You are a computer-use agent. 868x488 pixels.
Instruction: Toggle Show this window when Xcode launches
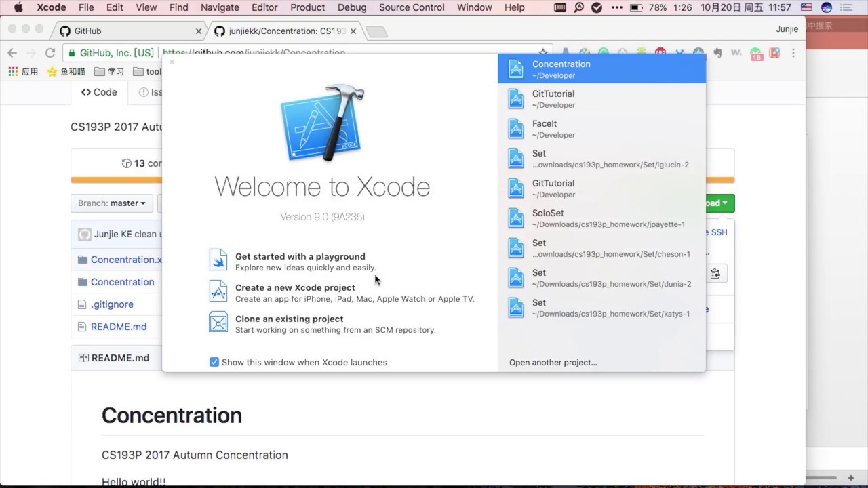[214, 362]
